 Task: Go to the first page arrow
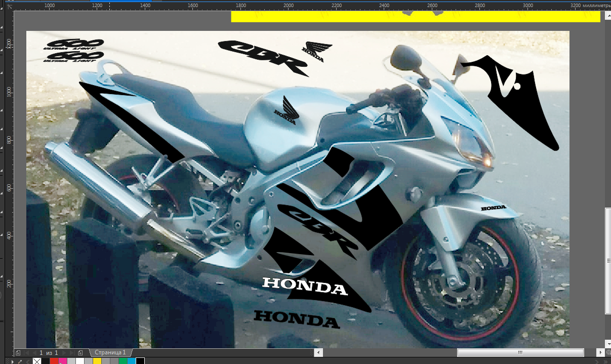26,352
